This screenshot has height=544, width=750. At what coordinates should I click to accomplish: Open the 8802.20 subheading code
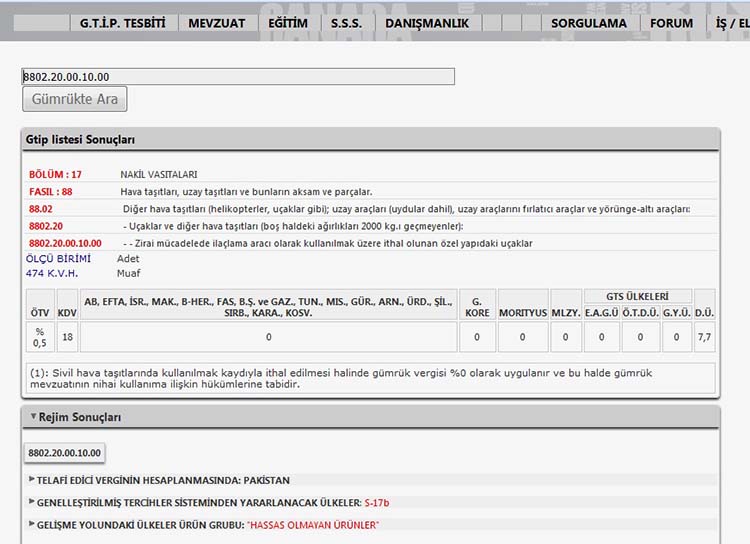coord(46,226)
